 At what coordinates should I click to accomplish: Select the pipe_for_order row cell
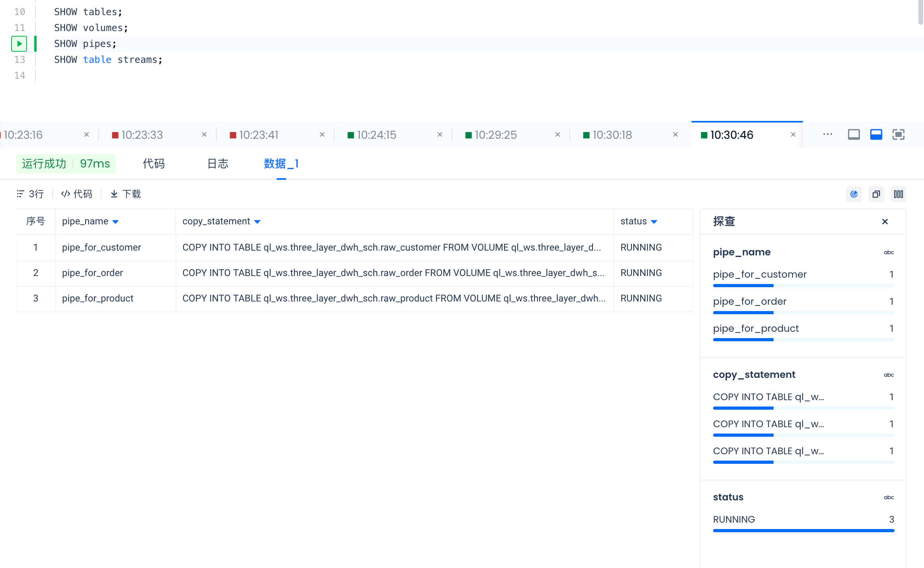(92, 273)
